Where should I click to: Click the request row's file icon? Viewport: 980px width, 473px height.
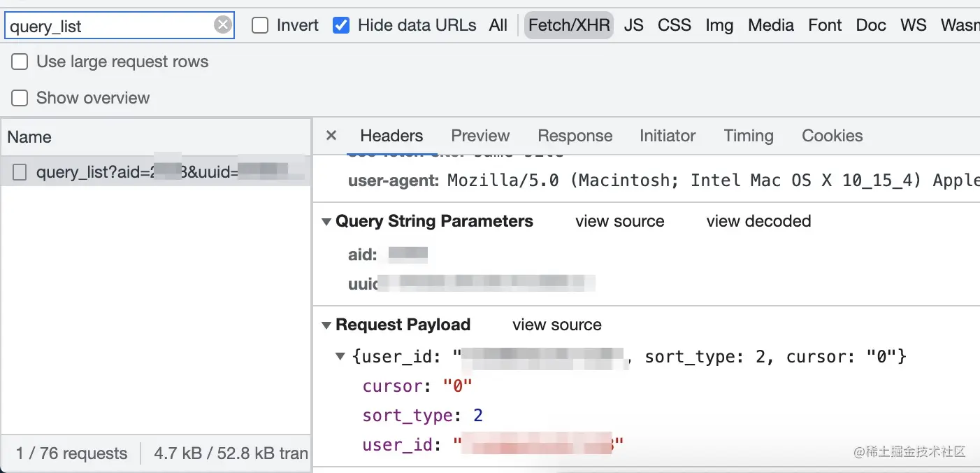click(20, 172)
